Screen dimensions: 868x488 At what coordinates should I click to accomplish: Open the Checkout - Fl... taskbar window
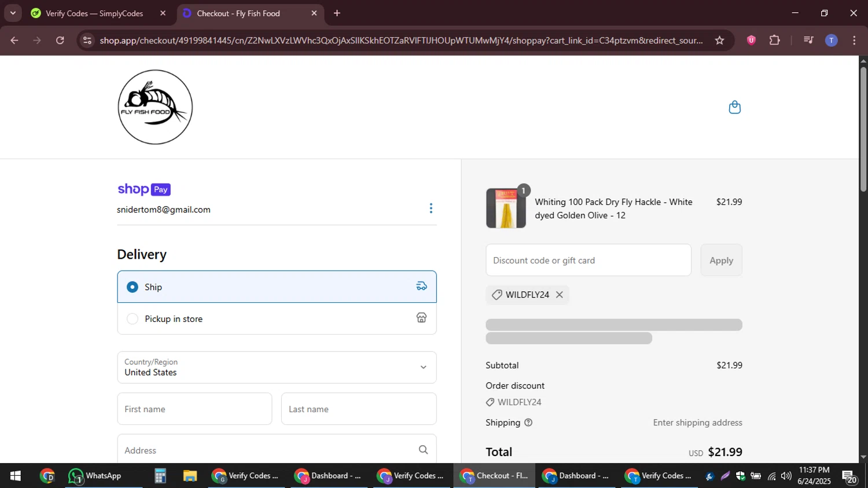coord(494,476)
